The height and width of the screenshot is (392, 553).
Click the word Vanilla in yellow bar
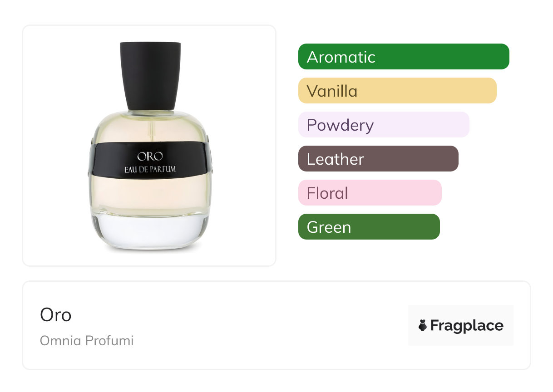click(332, 91)
